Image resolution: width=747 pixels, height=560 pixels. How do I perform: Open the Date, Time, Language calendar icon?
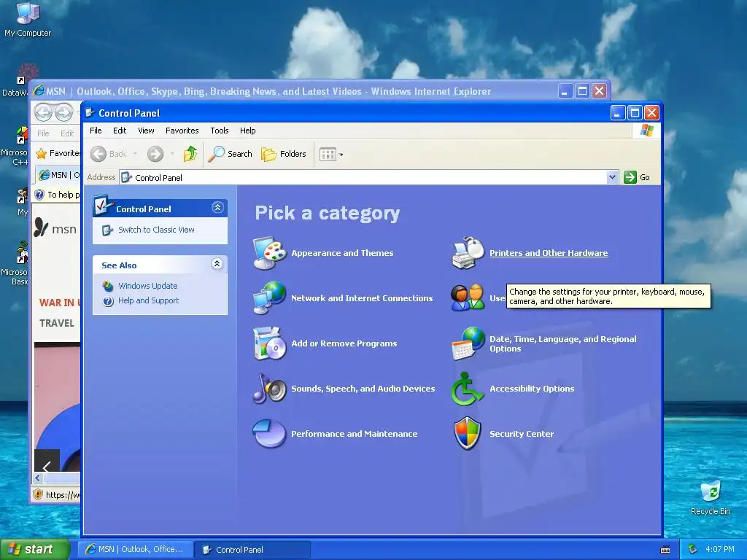[x=468, y=343]
